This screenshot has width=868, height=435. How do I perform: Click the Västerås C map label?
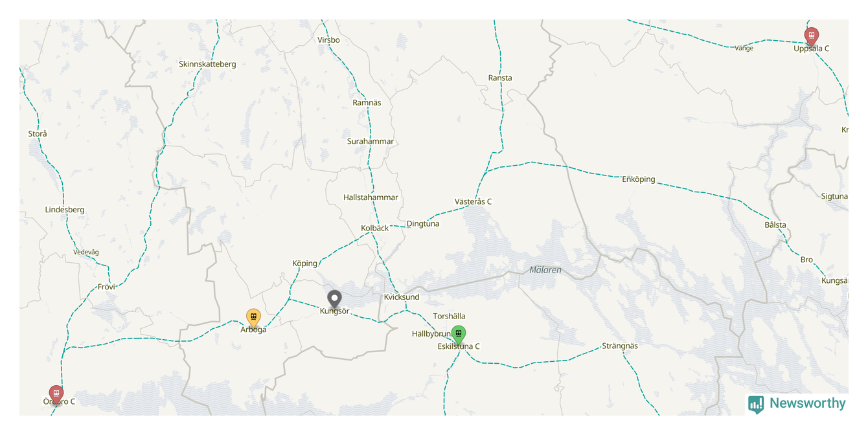[473, 201]
